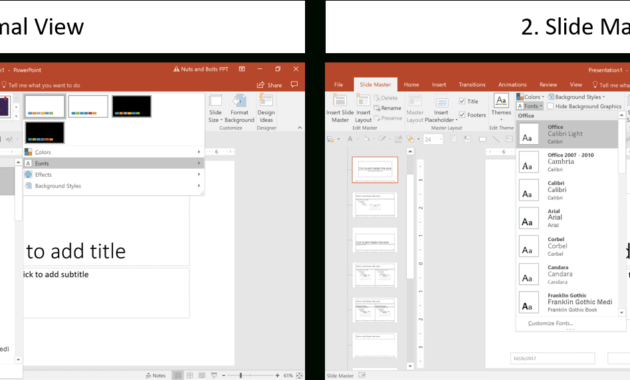
Task: Click the font list scroll down arrow
Action: click(622, 312)
